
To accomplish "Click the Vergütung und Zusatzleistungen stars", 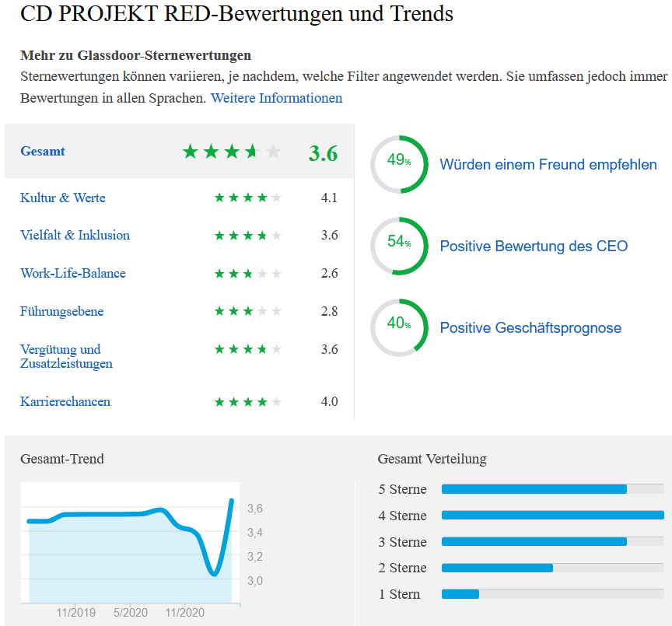I will pyautogui.click(x=247, y=349).
